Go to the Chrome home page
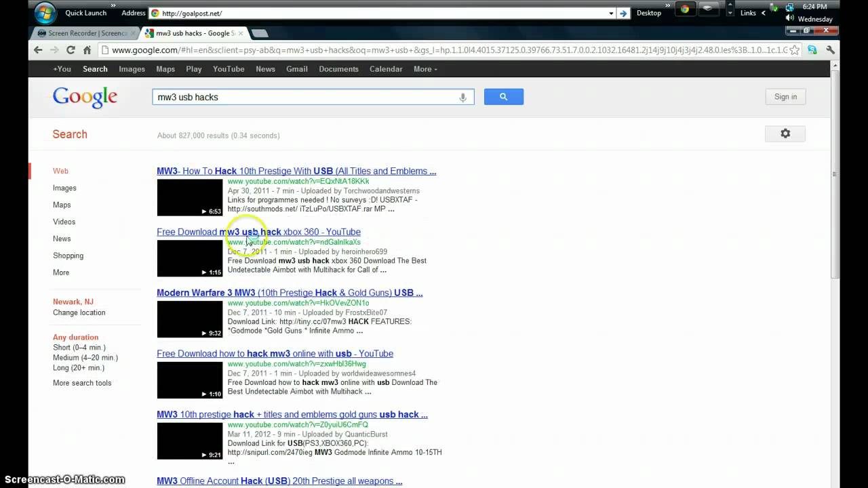This screenshot has width=868, height=488. point(87,49)
